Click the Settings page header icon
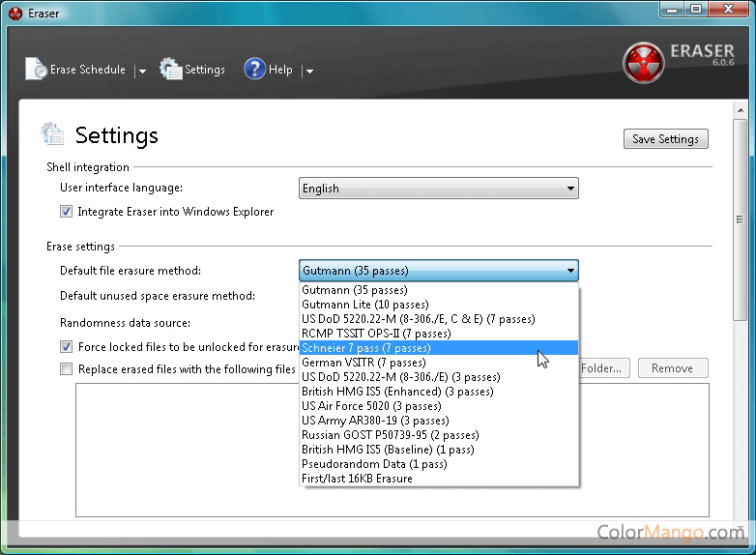The width and height of the screenshot is (756, 555). 52,133
